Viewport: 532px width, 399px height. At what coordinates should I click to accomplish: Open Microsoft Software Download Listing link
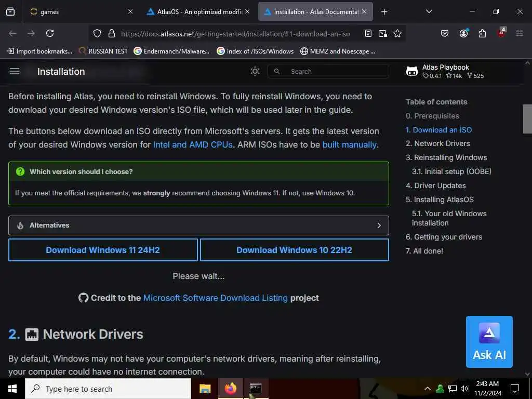216,298
